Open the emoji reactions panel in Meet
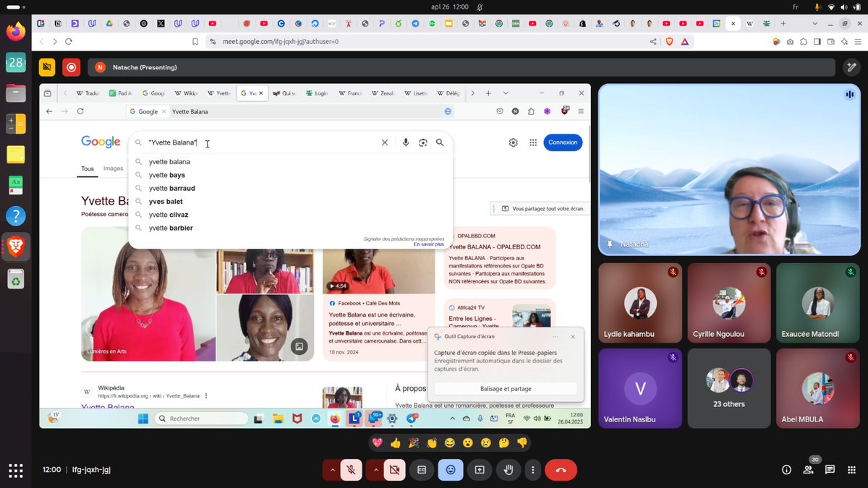The height and width of the screenshot is (488, 868). [450, 469]
